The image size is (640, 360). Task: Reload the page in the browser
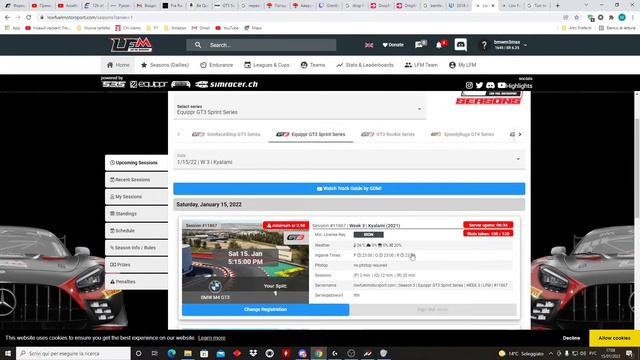(29, 18)
